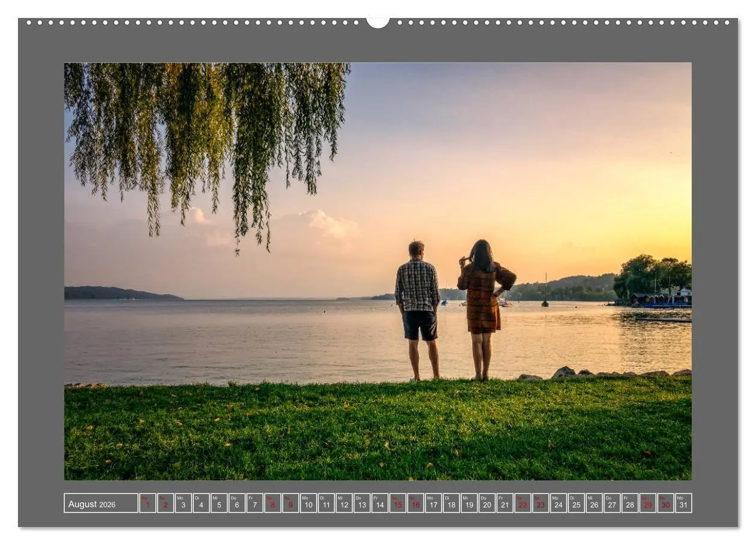
Task: Choose Monday 3 in the date strip
Action: tap(184, 503)
